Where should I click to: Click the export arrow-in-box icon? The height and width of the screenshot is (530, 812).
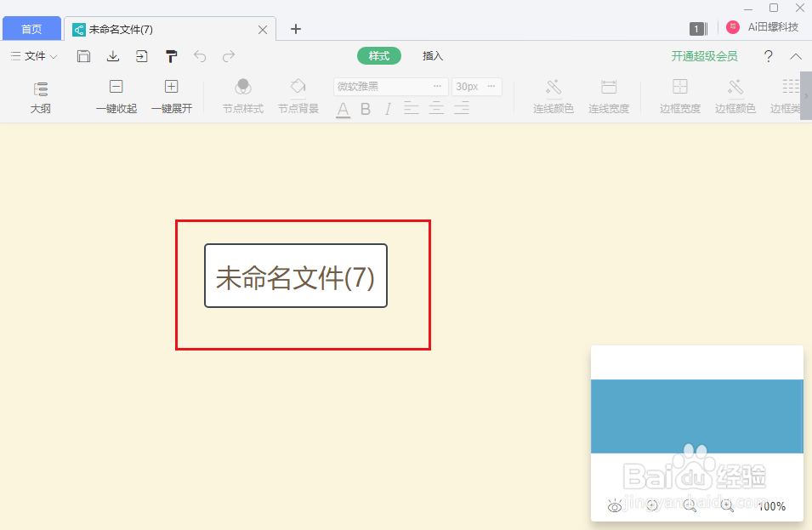[142, 56]
